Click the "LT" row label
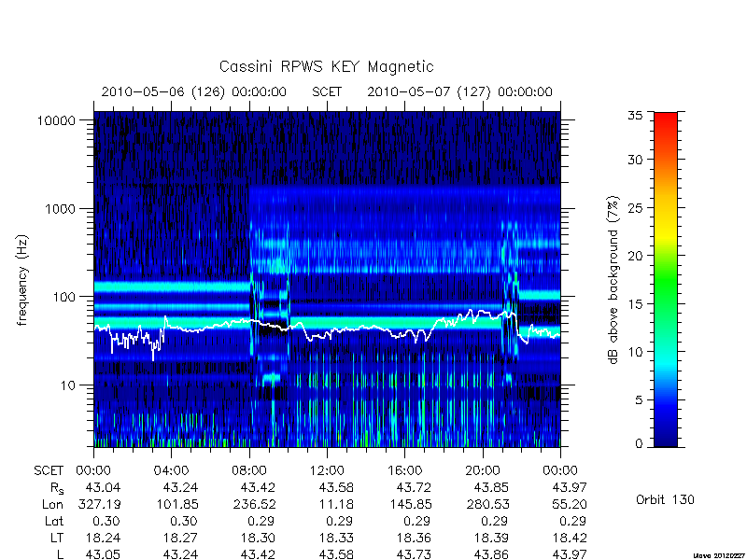Viewport: 747px width, 560px height. pyautogui.click(x=57, y=539)
